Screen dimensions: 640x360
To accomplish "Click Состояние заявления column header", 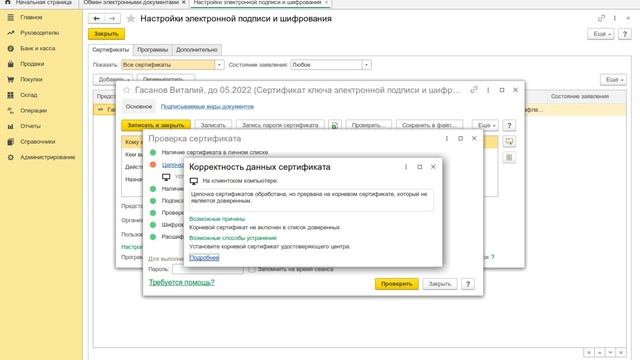I will (x=580, y=96).
